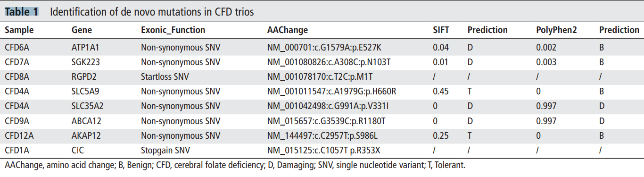The image size is (644, 177).
Task: Select the Stopgain SNV cell
Action: click(x=163, y=151)
